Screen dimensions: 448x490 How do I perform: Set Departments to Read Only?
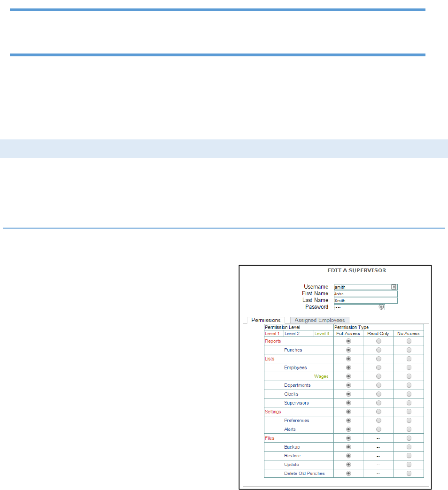click(378, 385)
